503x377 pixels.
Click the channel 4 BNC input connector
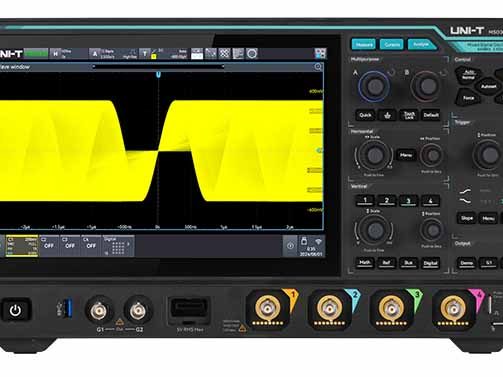point(453,309)
